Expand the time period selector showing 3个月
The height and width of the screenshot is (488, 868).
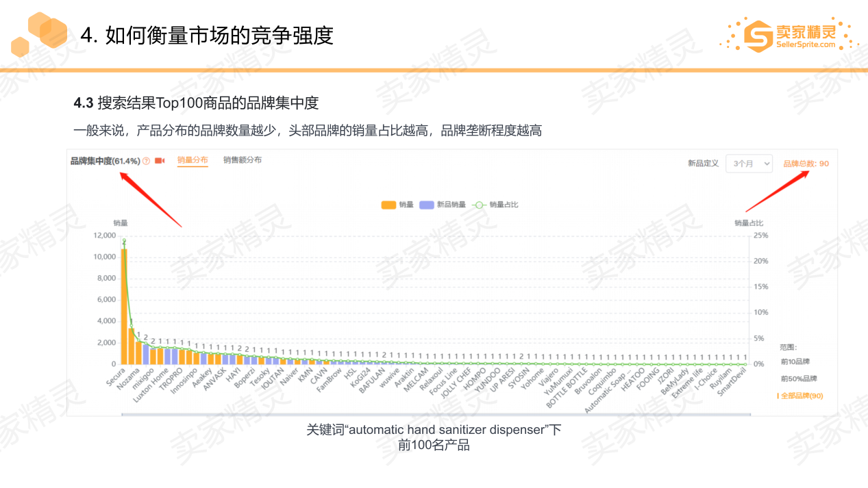tap(749, 164)
